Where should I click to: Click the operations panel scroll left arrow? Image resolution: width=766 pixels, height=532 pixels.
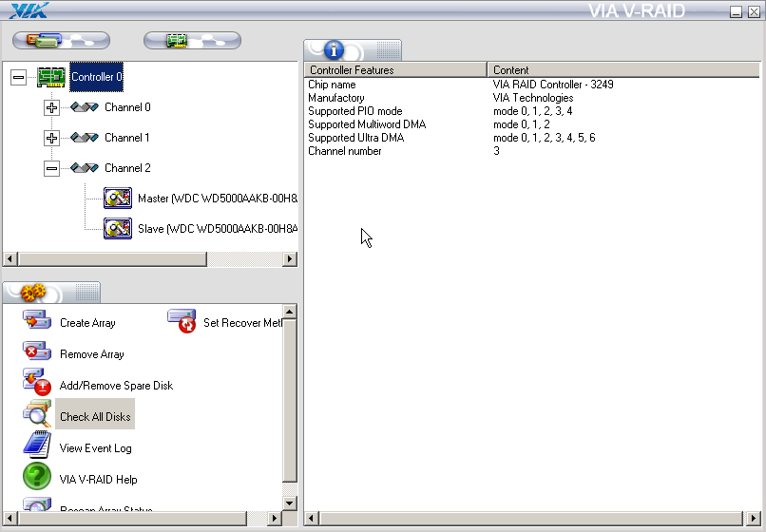point(10,519)
